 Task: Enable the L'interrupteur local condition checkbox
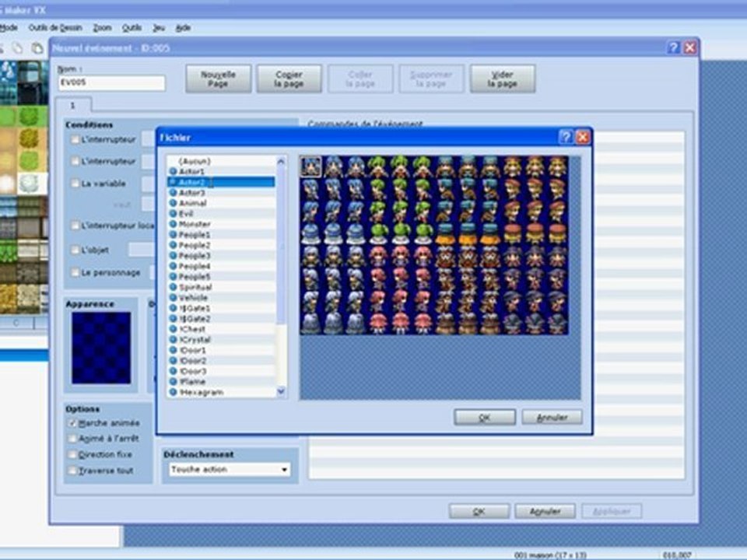point(75,225)
